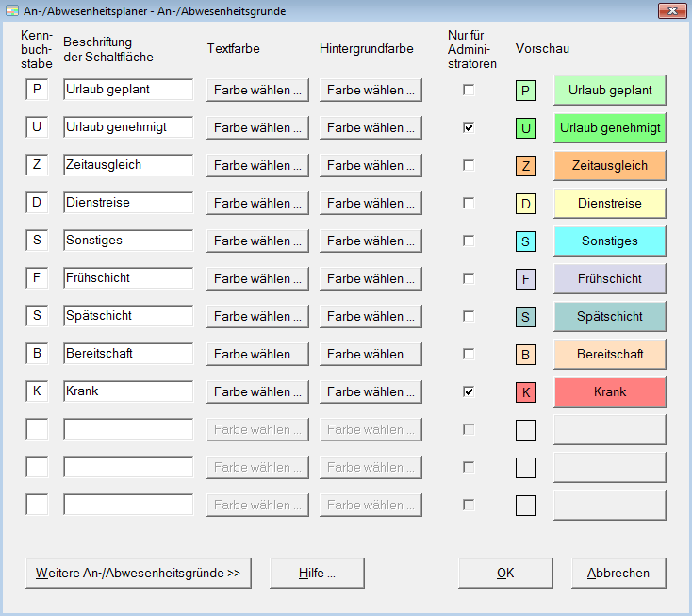The height and width of the screenshot is (616, 692).
Task: Click the Spätschicht preview button
Action: pos(609,317)
